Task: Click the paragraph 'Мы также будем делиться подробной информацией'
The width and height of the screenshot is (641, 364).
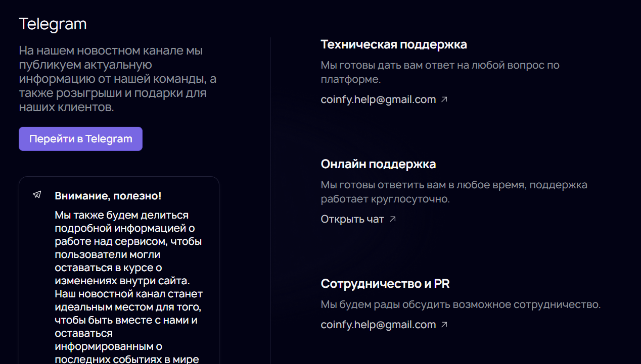Action: tap(129, 287)
